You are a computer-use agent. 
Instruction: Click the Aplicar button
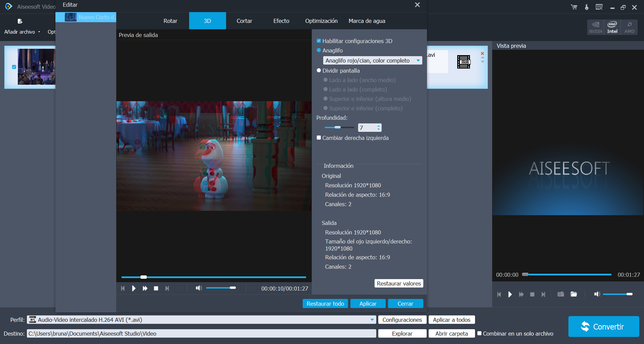click(x=368, y=304)
